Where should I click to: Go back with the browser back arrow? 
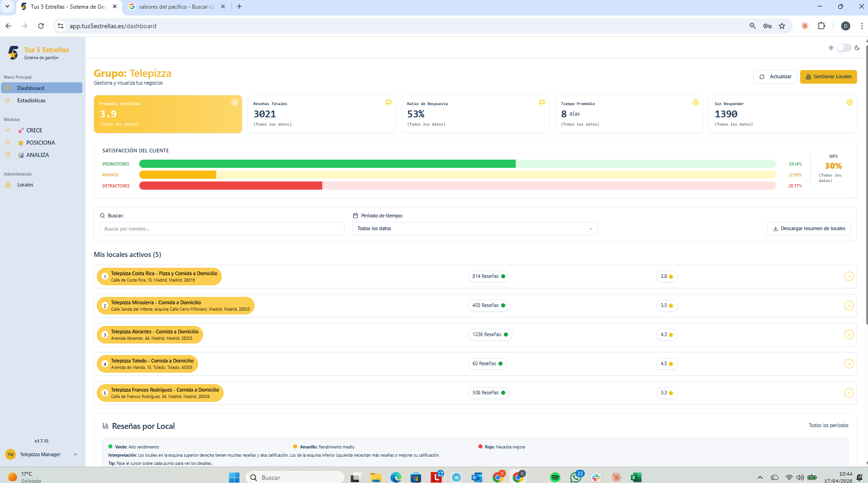point(8,26)
